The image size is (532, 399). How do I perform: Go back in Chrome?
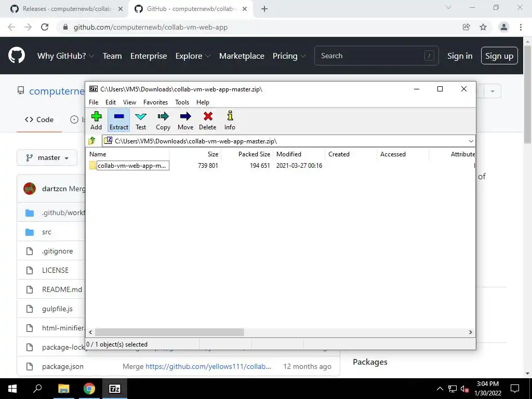11,27
